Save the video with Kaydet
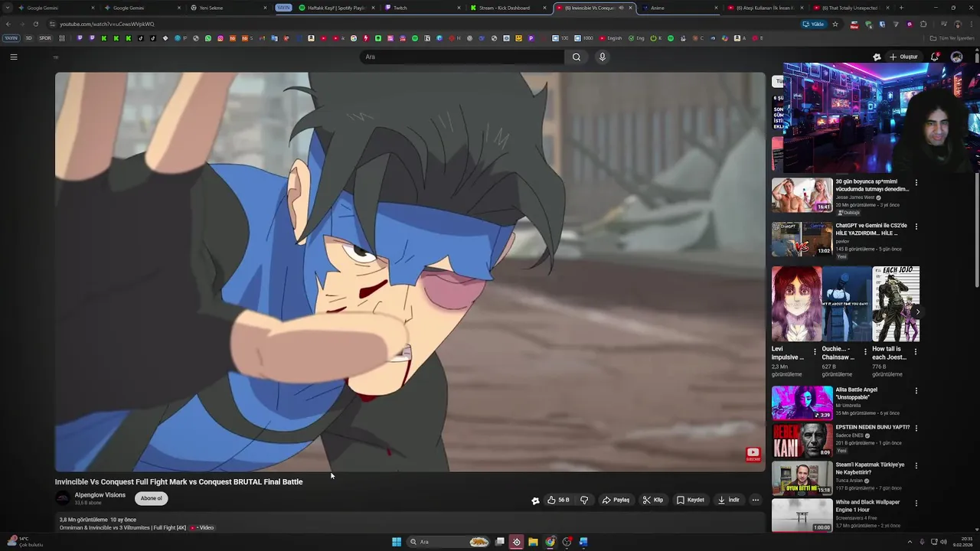Screen dimensions: 980x551 point(690,500)
